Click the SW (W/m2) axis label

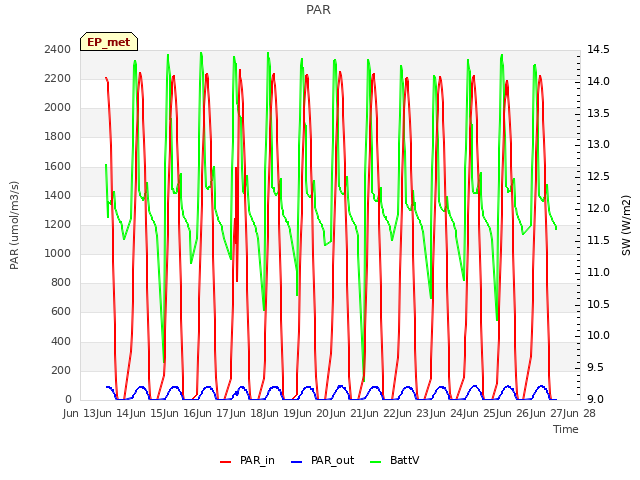(x=626, y=225)
